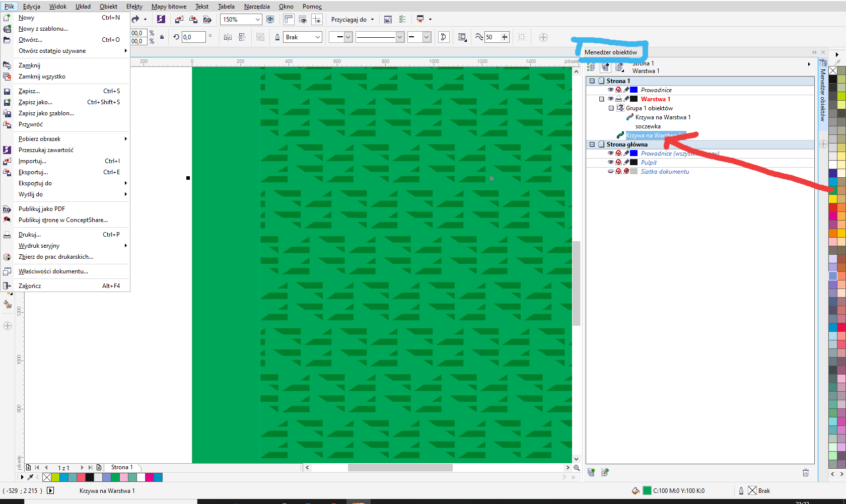846x504 pixels.
Task: Pick the magenta swatch in bottom document palette
Action: pyautogui.click(x=150, y=477)
